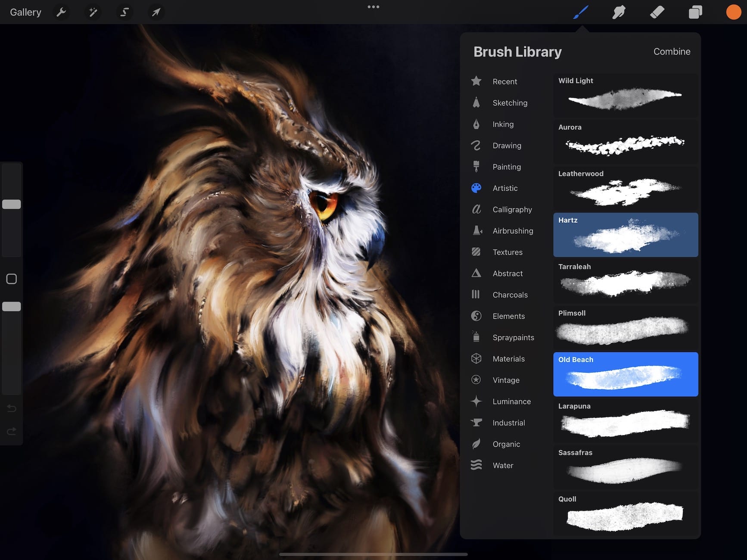Open the Selection tool
This screenshot has width=747, height=560.
pos(124,12)
